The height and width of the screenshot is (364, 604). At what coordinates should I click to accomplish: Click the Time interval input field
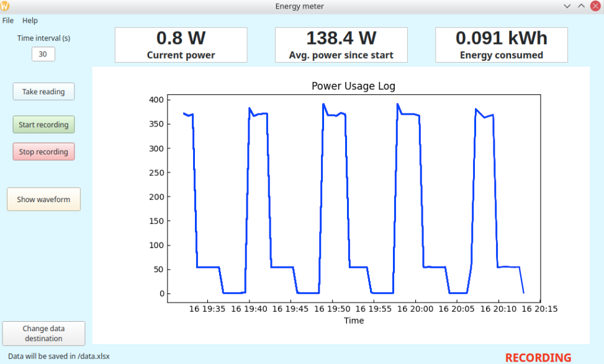(43, 54)
